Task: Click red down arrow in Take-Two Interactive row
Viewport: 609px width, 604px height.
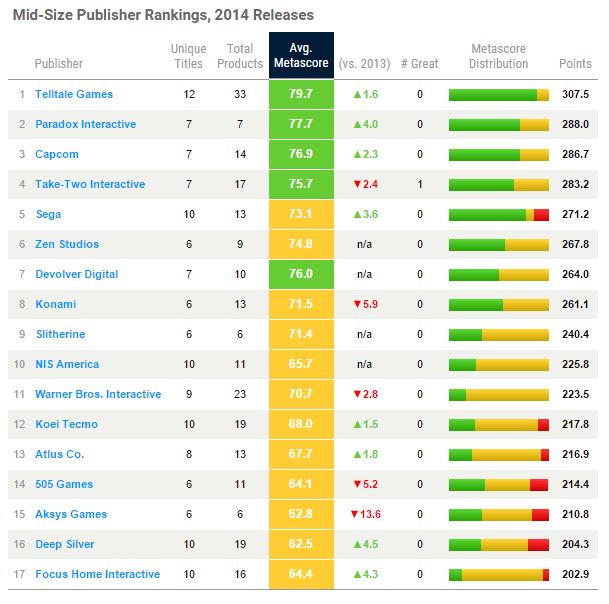Action: tap(356, 185)
